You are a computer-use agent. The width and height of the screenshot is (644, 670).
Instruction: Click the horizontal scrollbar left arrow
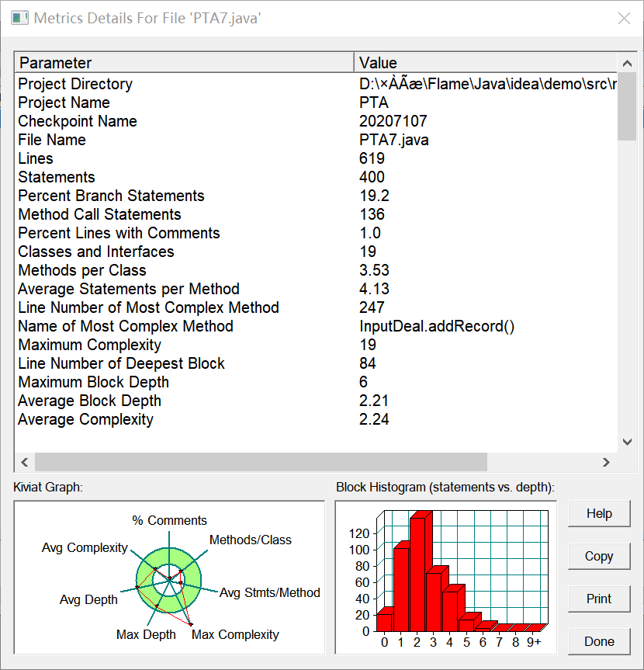pos(25,462)
